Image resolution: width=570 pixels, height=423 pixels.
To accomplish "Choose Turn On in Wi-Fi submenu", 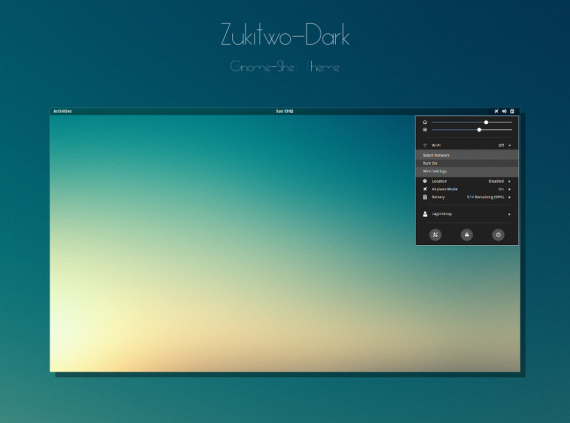I will tap(467, 163).
